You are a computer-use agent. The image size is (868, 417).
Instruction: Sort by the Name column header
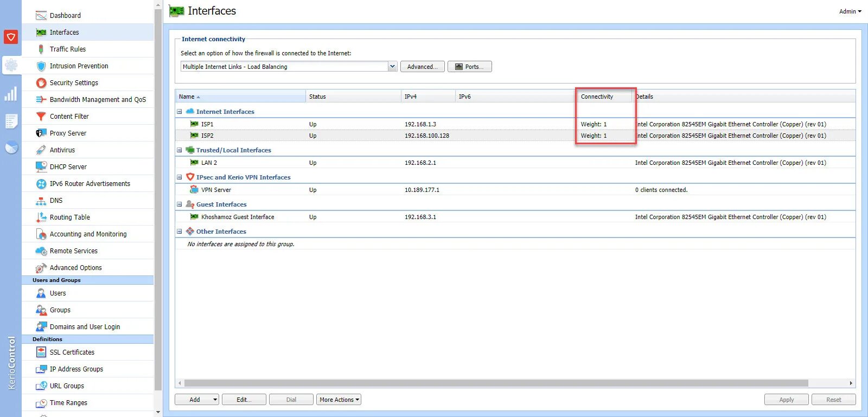coord(240,97)
